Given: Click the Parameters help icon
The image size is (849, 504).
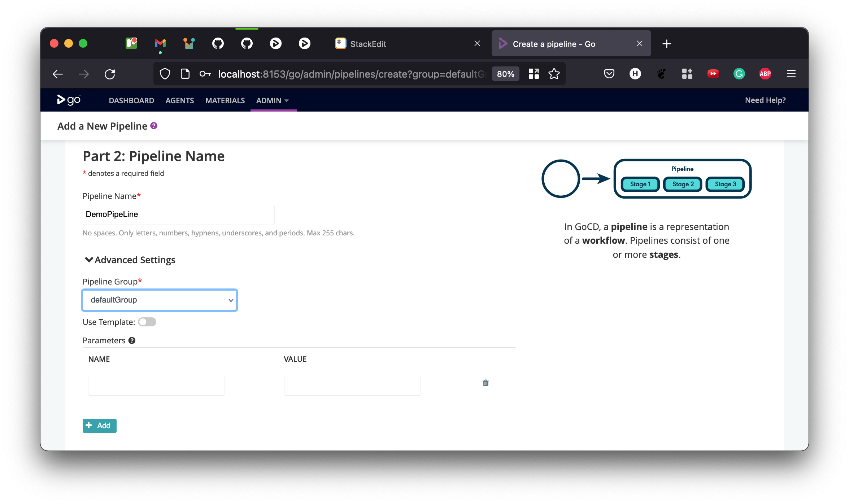Looking at the screenshot, I should tap(132, 340).
